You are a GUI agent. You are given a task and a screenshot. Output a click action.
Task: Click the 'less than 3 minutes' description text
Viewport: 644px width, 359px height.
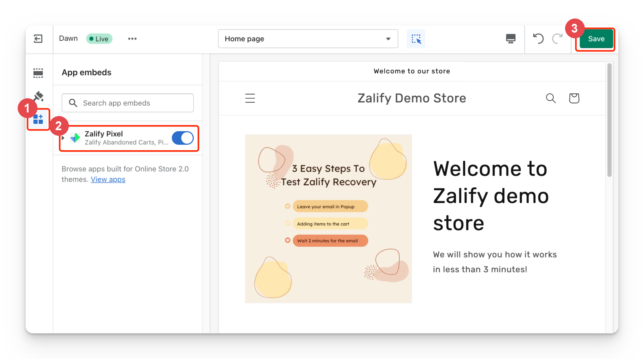[x=495, y=262]
